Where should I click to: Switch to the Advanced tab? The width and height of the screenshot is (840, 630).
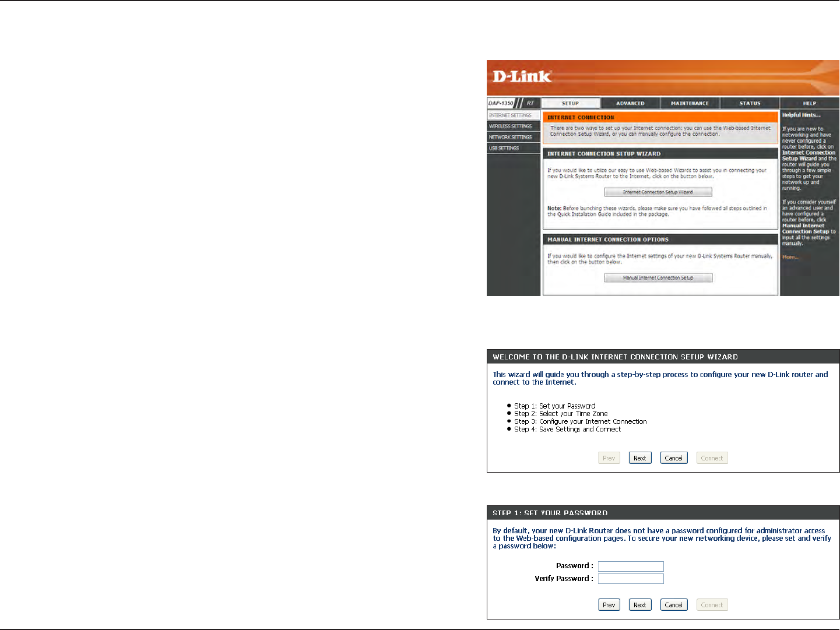630,103
